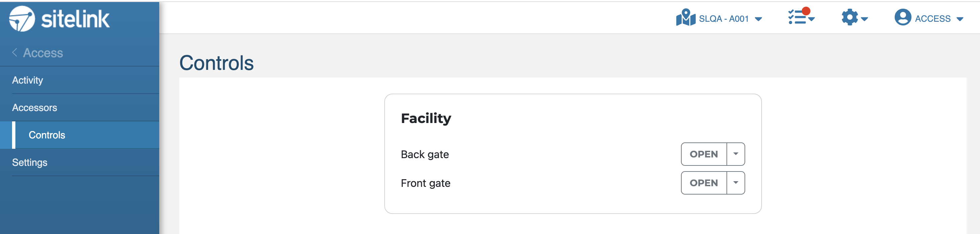
Task: Return to the Access parent menu
Action: pos(43,52)
